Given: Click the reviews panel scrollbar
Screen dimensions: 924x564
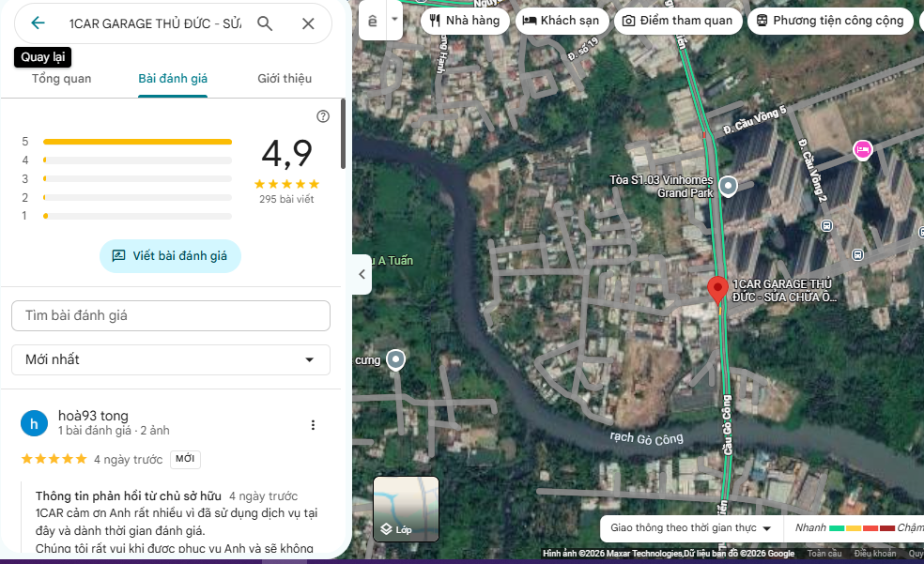Looking at the screenshot, I should pos(343,133).
